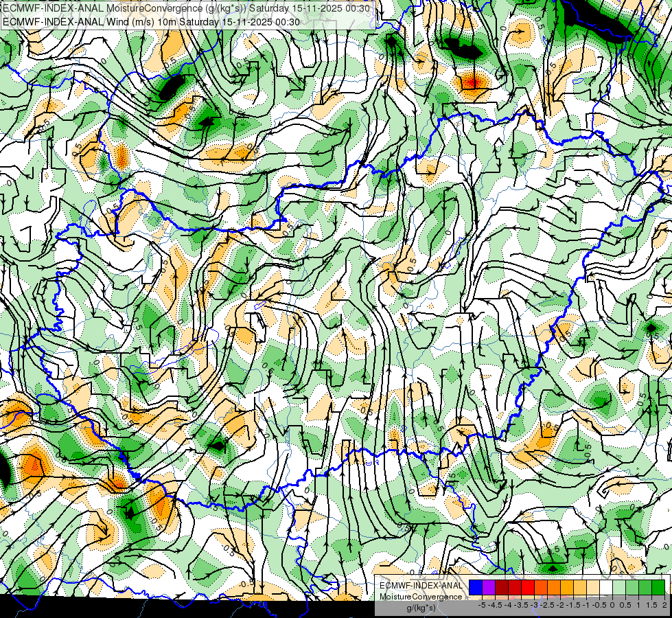Click the legend label 'MoistureConvergence'
This screenshot has height=618, width=672.
point(421,597)
